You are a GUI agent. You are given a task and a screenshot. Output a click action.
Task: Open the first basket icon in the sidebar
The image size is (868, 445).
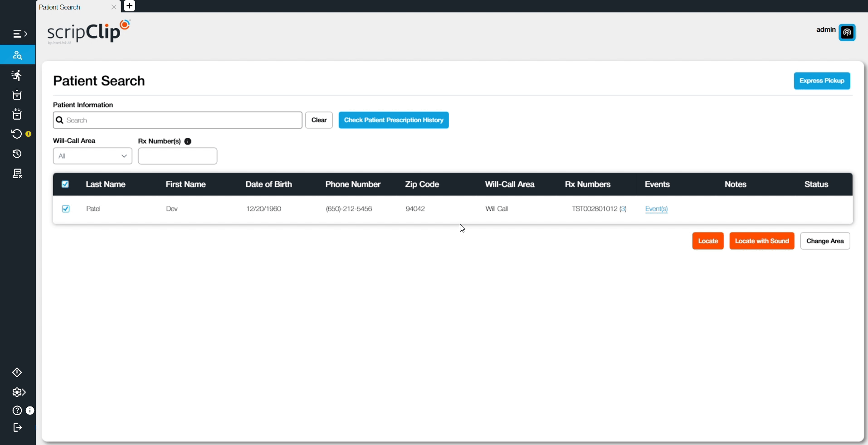click(17, 95)
